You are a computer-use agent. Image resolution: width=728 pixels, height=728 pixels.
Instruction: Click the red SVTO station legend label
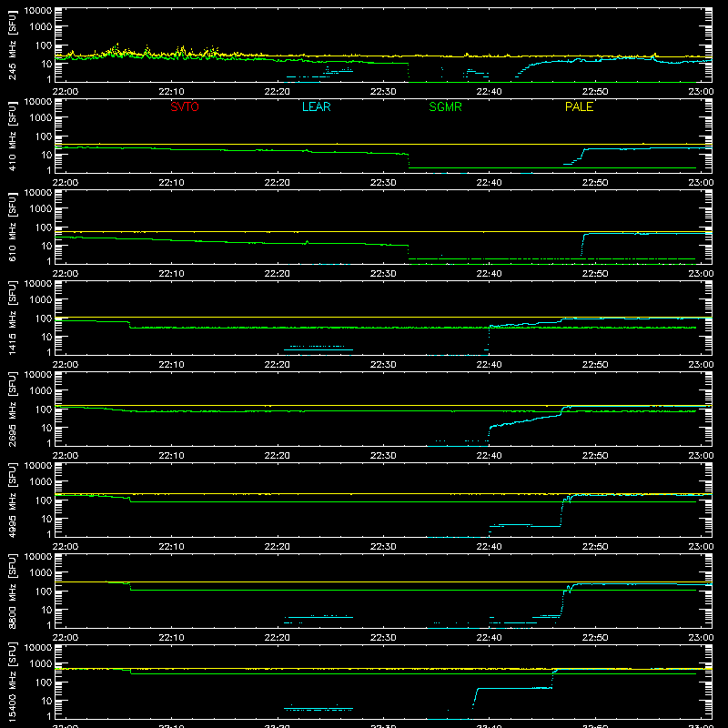coord(185,106)
